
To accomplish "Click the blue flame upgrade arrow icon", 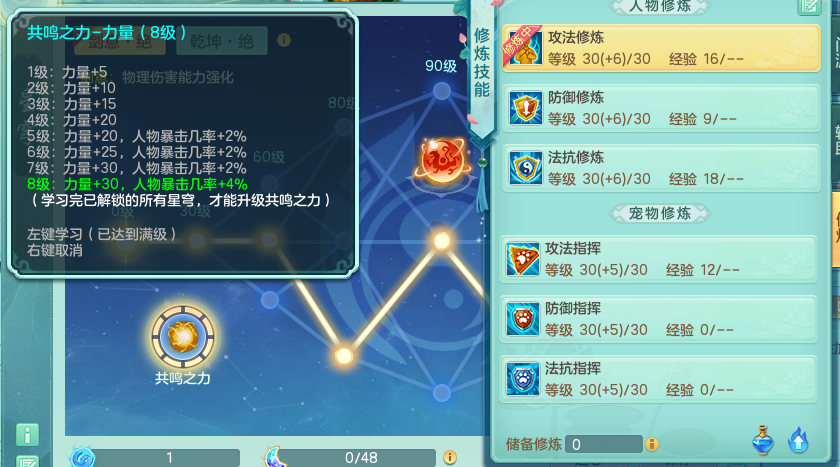I will coord(798,440).
